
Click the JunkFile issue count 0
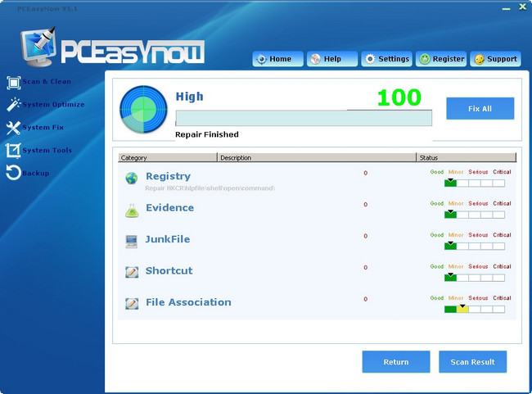[365, 236]
